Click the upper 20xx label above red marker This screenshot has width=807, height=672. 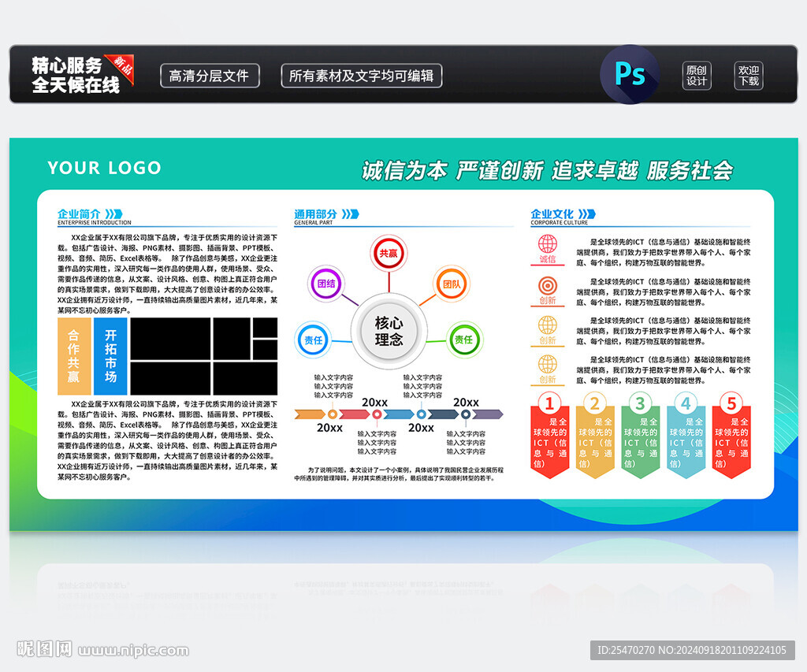pos(374,402)
